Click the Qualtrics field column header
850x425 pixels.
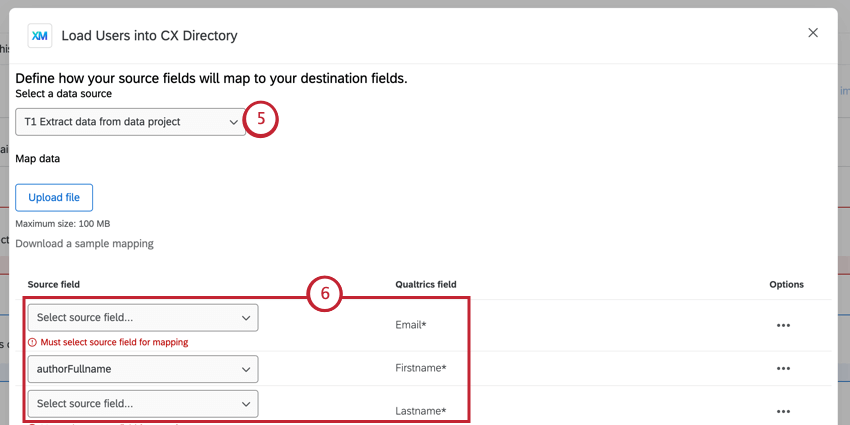[x=426, y=284]
